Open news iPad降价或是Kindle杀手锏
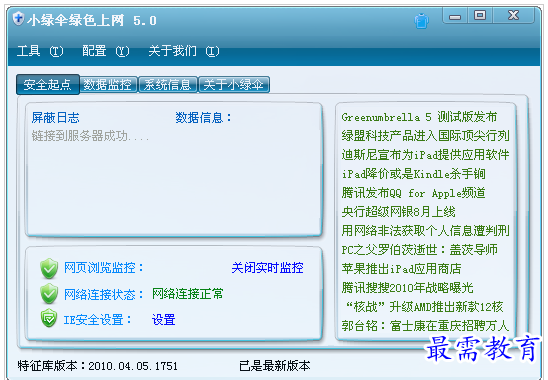 (x=413, y=174)
